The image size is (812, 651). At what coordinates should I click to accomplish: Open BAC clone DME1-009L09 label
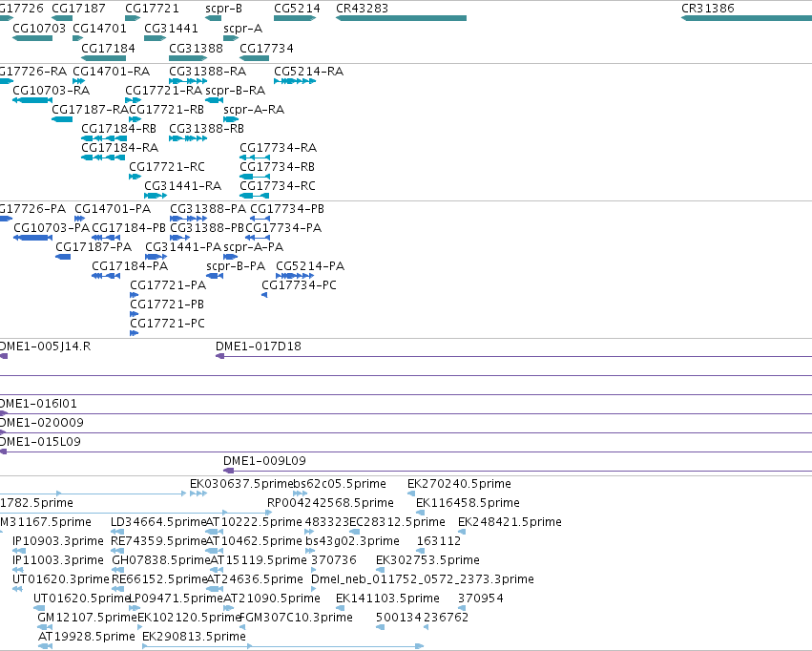(x=264, y=461)
